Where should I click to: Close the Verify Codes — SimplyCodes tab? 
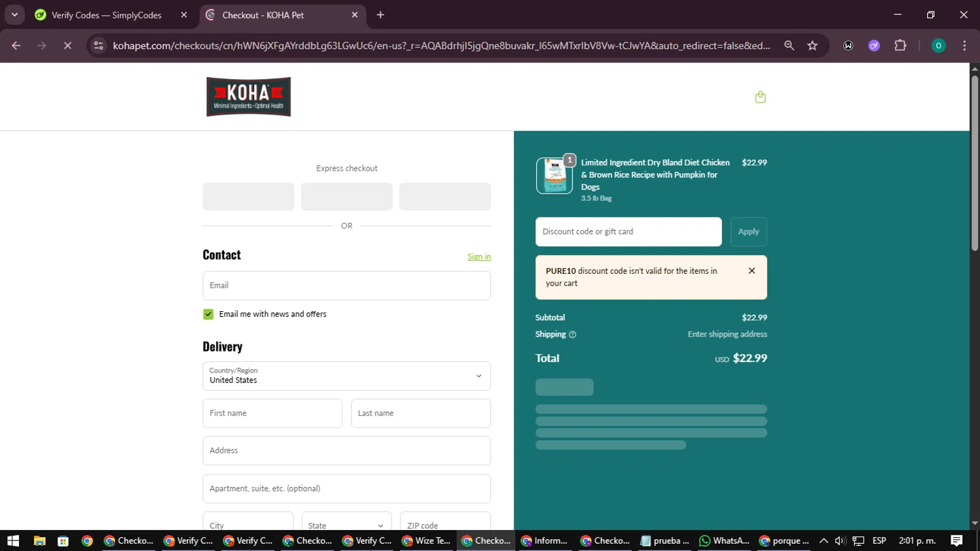coord(184,15)
